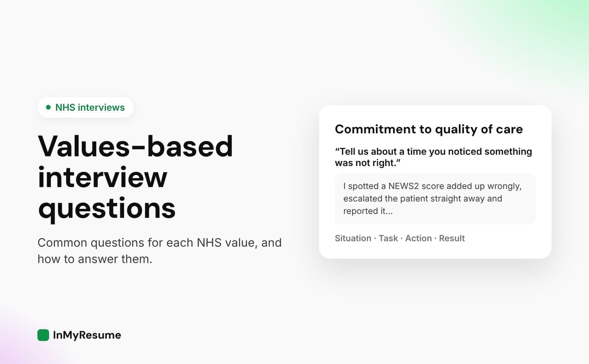
Task: Click the InMyResume brand name
Action: (x=87, y=335)
